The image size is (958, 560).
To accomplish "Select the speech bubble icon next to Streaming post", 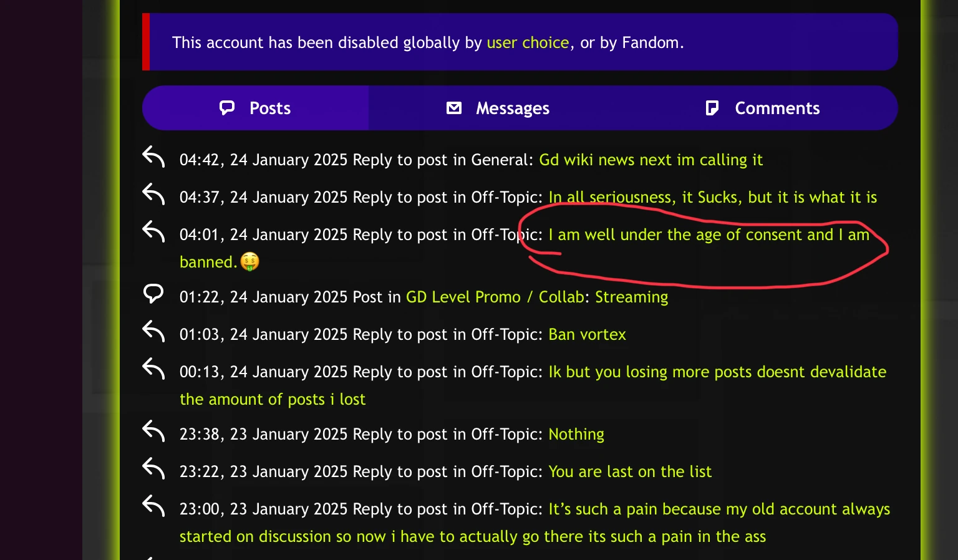I will (x=153, y=294).
